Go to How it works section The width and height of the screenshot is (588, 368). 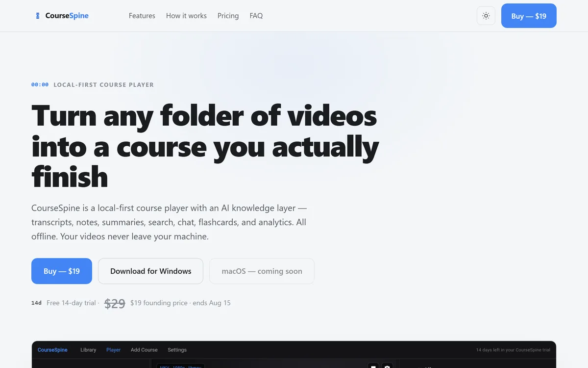(186, 16)
